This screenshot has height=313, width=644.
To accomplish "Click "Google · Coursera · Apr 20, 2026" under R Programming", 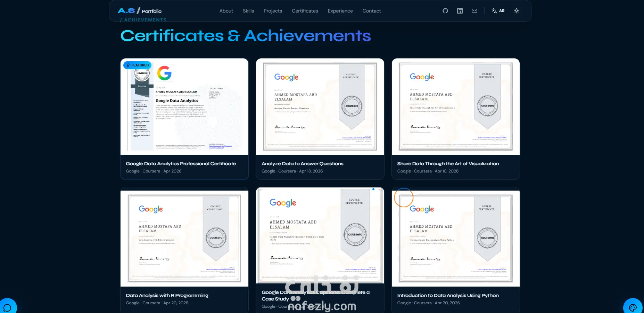I will click(x=157, y=303).
